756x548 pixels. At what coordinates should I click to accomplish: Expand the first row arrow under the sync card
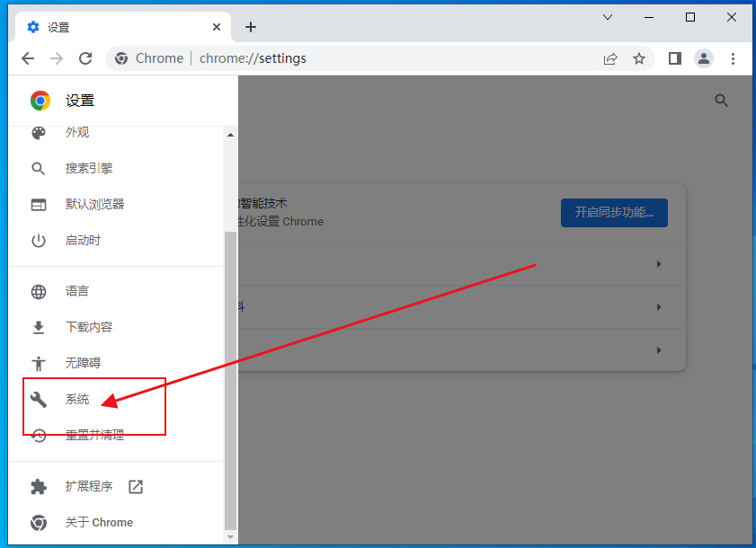[659, 264]
